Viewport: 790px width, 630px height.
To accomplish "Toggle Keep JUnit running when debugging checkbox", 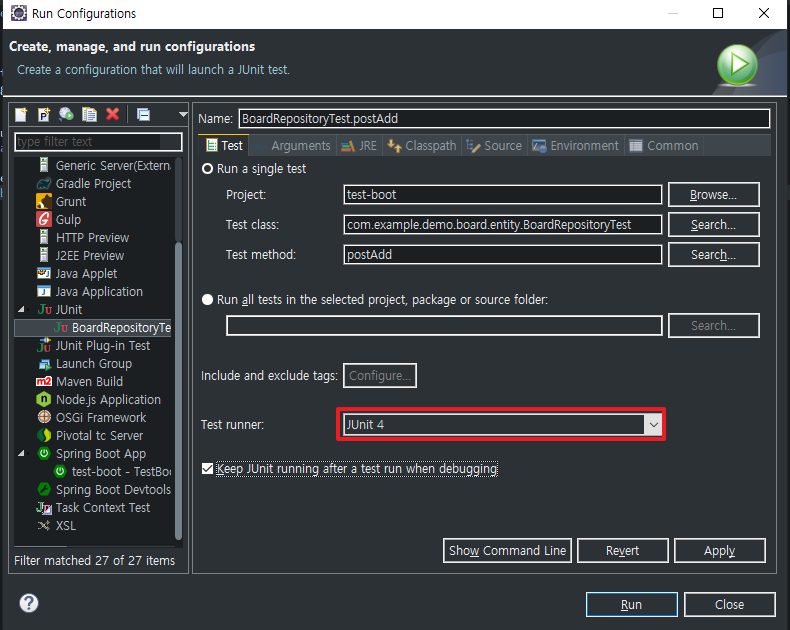I will tap(207, 469).
